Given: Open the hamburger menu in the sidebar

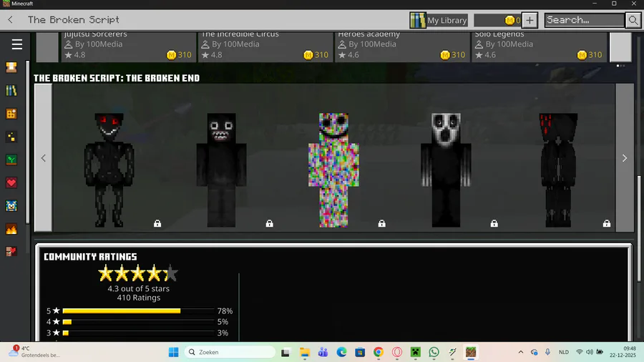Looking at the screenshot, I should click(x=17, y=44).
